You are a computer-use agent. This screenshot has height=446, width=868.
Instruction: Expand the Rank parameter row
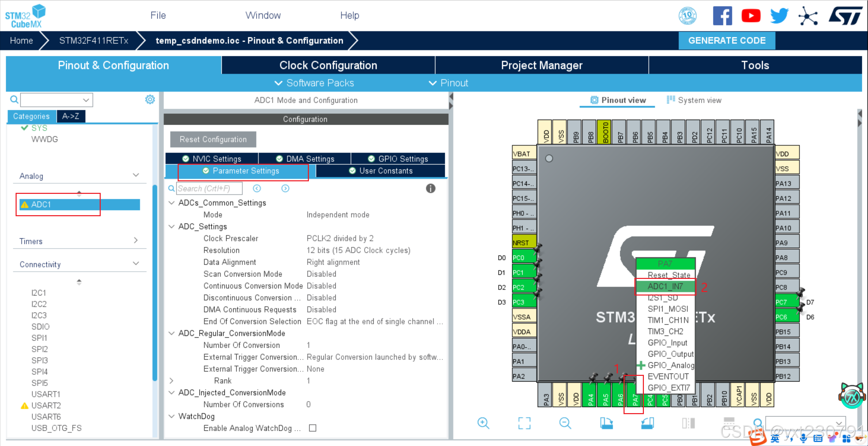click(x=172, y=381)
